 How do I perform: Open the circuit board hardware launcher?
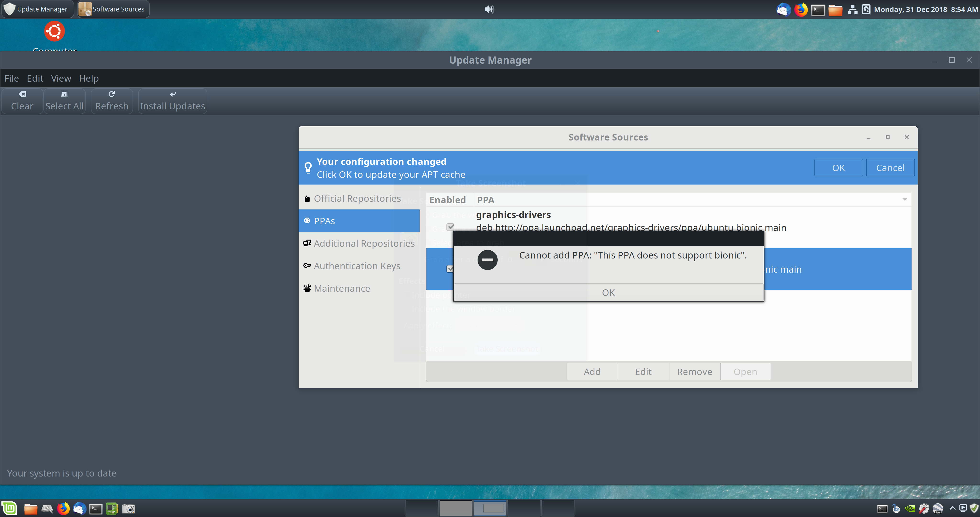(x=112, y=509)
